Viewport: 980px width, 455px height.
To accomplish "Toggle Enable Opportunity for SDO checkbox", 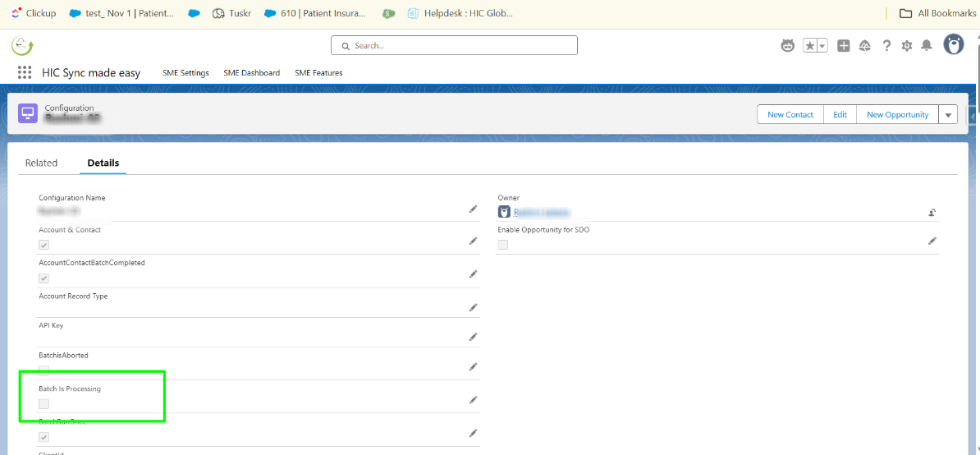I will coord(503,245).
